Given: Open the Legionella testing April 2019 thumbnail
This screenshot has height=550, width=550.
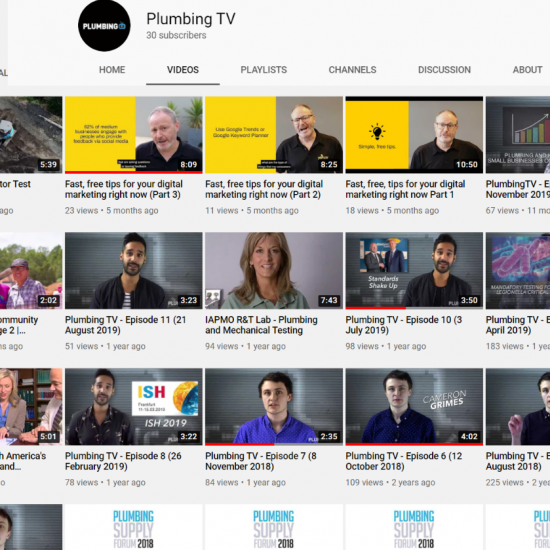Looking at the screenshot, I should coord(518,270).
